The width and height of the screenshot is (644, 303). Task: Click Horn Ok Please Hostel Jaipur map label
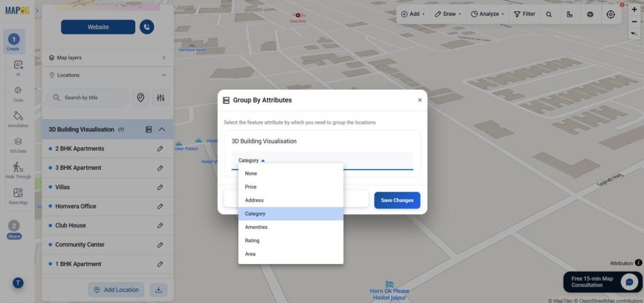(389, 294)
